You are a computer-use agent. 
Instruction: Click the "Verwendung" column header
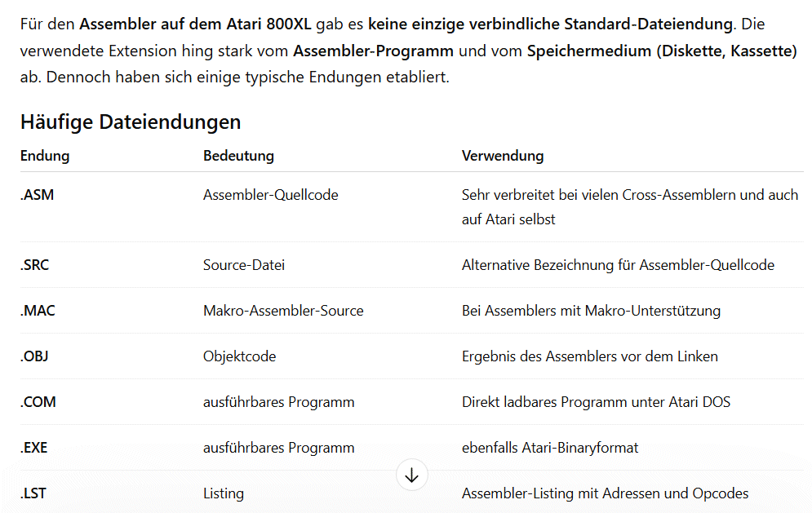click(503, 156)
